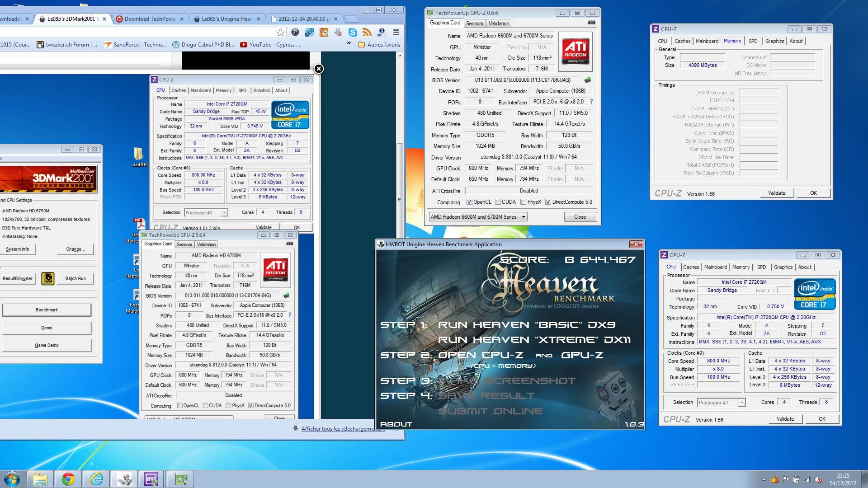The width and height of the screenshot is (868, 488).
Task: Select the PDF file icon on the desktop
Action: [139, 224]
